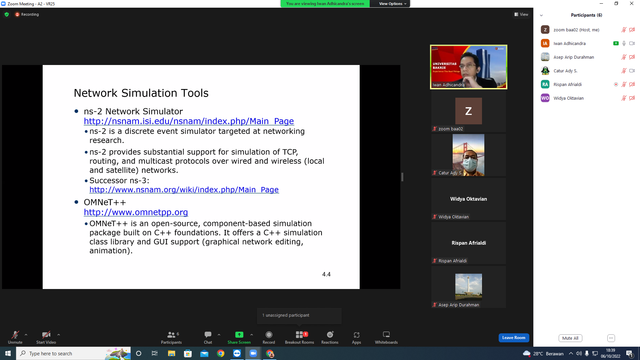Open the Chat panel

click(x=208, y=337)
